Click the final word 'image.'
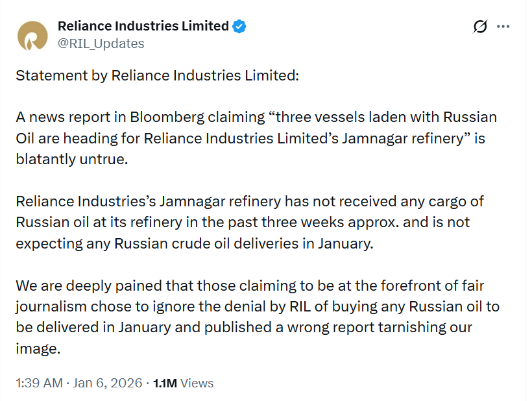This screenshot has width=532, height=401. [x=38, y=348]
